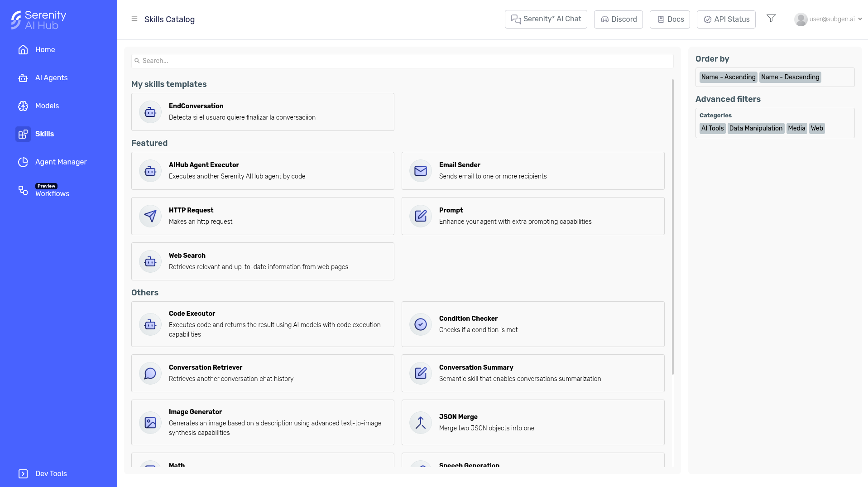Go to AI Agents in the sidebar
Image resolution: width=868 pixels, height=487 pixels.
click(51, 78)
